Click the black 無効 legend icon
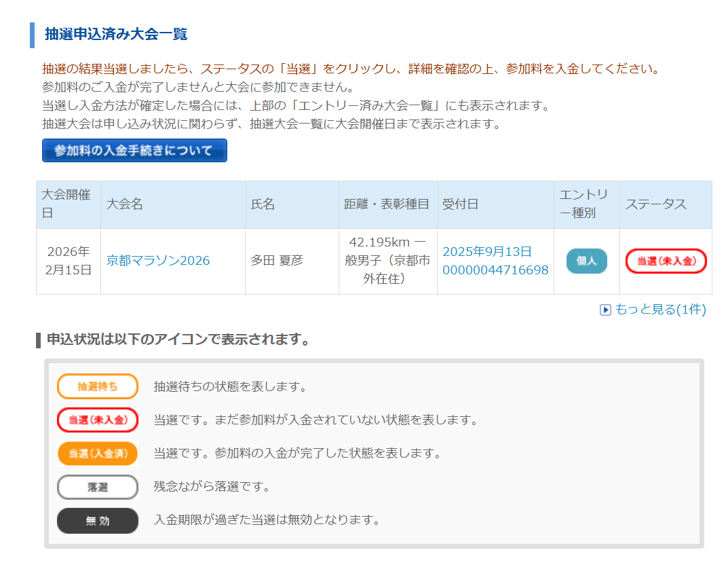728x569 pixels. [97, 521]
